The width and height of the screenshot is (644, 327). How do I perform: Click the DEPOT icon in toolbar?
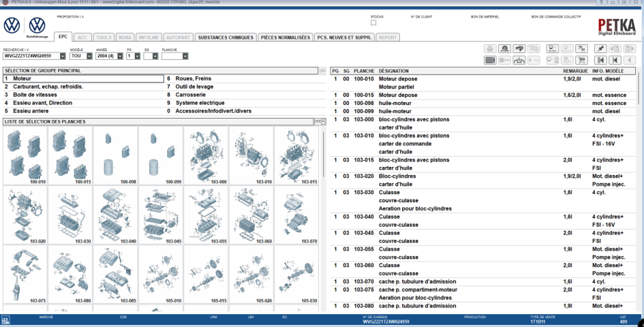click(x=567, y=49)
